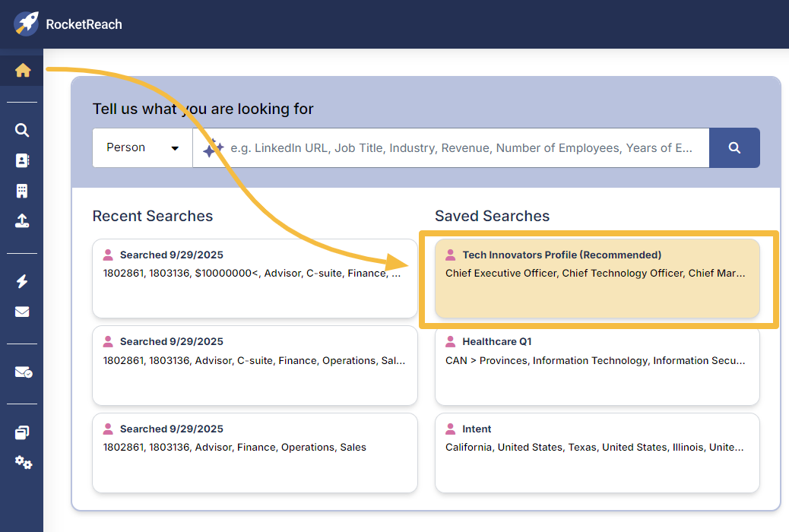
Task: Click person icon on Healthcare Q1 card
Action: pyautogui.click(x=450, y=342)
